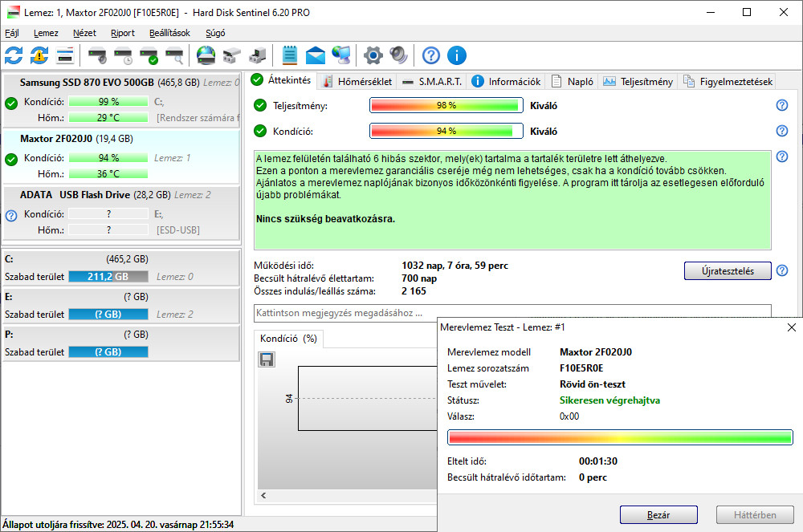Open the Lemez menu
This screenshot has height=532, width=803.
(x=46, y=33)
